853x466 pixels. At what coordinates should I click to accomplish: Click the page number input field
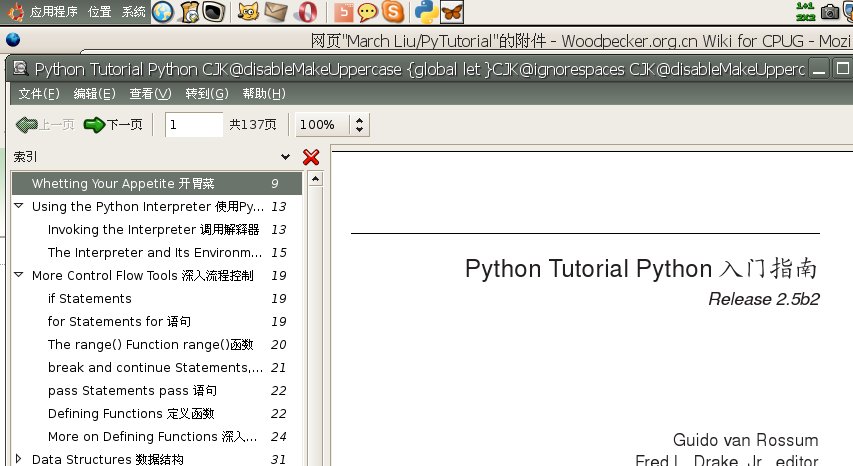click(194, 125)
